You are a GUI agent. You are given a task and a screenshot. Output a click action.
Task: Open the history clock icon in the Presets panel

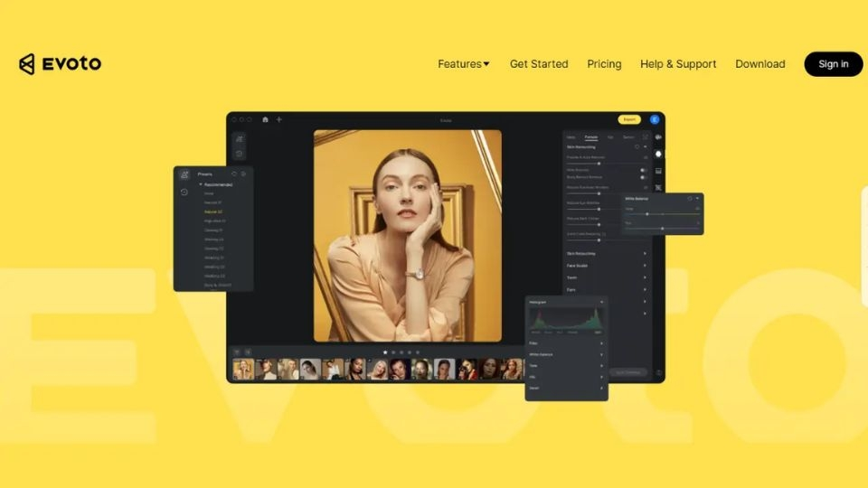tap(184, 192)
